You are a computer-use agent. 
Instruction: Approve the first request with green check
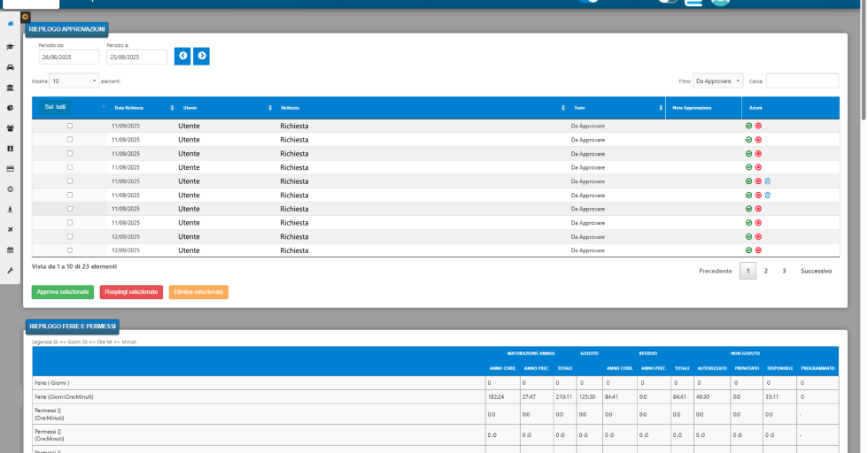(749, 127)
